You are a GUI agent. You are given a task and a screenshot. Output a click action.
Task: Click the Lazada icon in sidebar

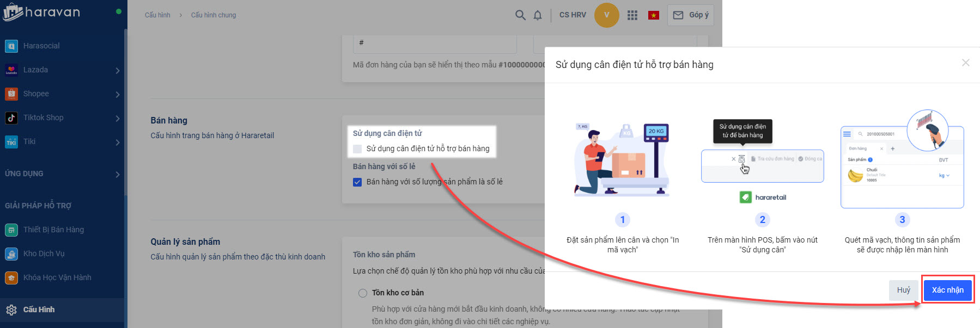point(11,70)
